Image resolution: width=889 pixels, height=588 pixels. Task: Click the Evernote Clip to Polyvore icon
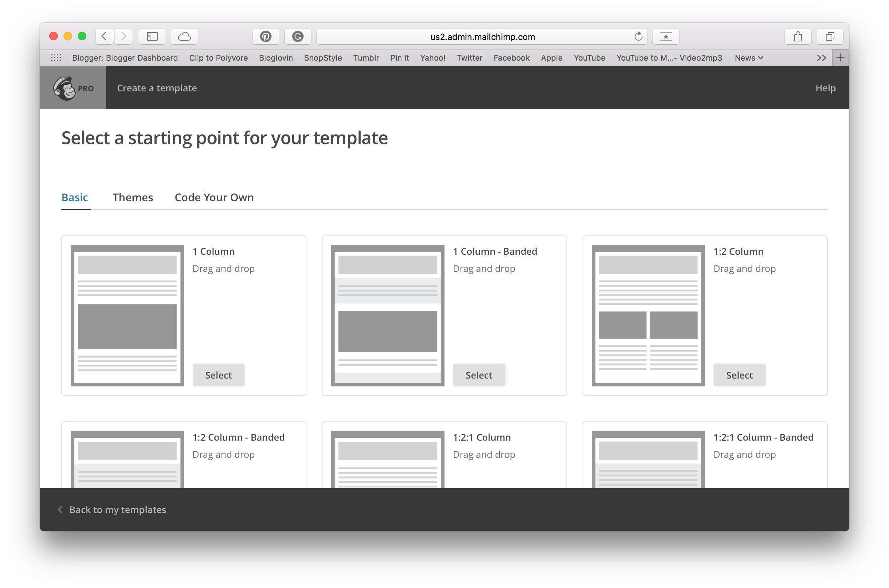coord(218,59)
